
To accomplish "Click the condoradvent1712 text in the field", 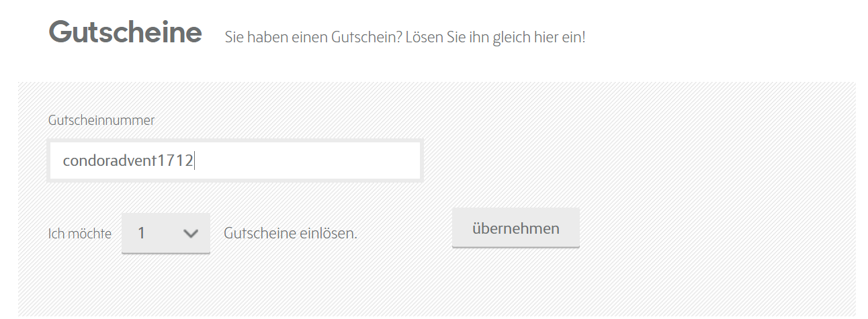I will (x=128, y=161).
